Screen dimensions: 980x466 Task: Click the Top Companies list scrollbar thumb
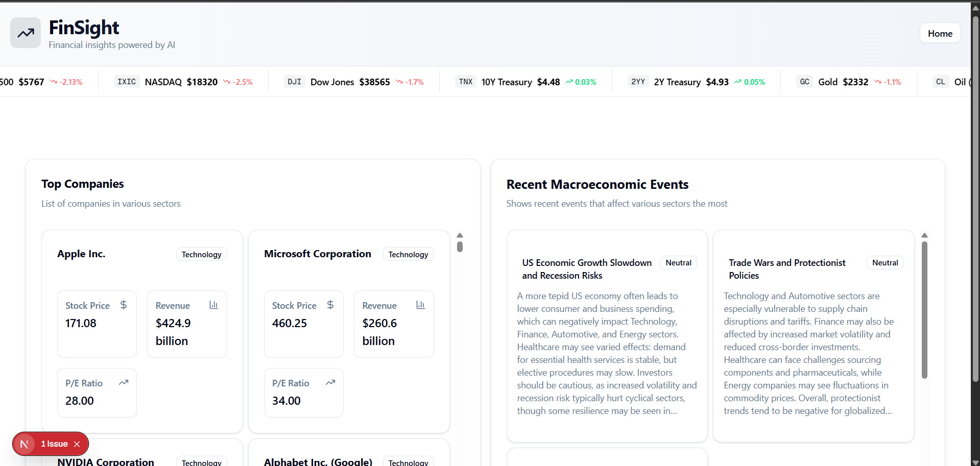[x=460, y=247]
